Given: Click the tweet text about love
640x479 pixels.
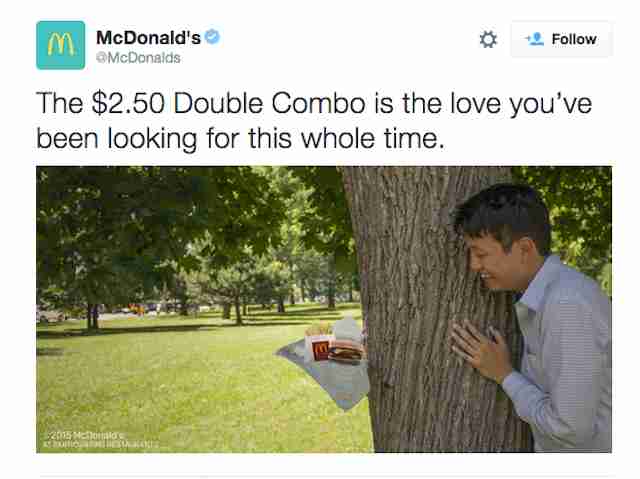Looking at the screenshot, I should pos(314,121).
